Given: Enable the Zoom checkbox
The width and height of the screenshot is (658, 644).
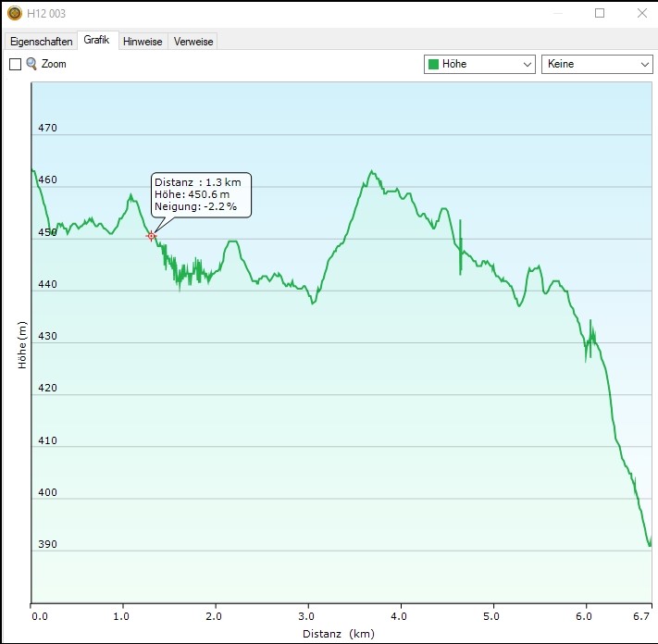Looking at the screenshot, I should [15, 64].
